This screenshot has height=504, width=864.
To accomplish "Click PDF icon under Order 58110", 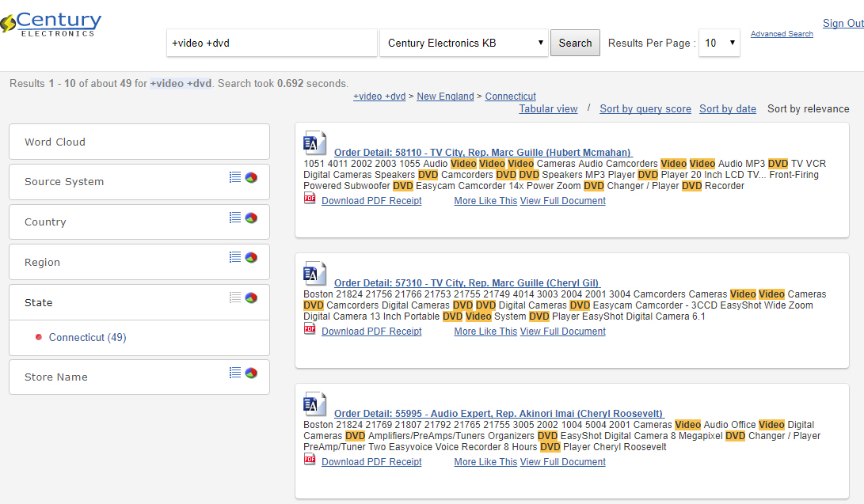I will [x=310, y=199].
